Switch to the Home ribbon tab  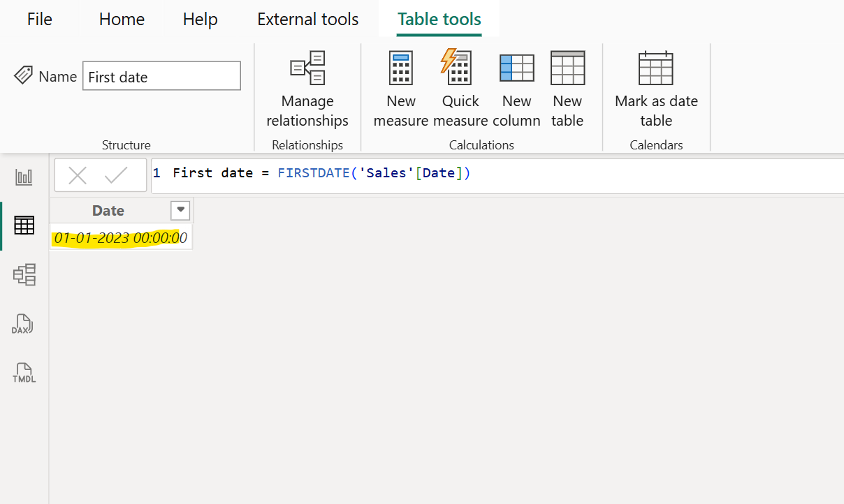click(x=121, y=19)
